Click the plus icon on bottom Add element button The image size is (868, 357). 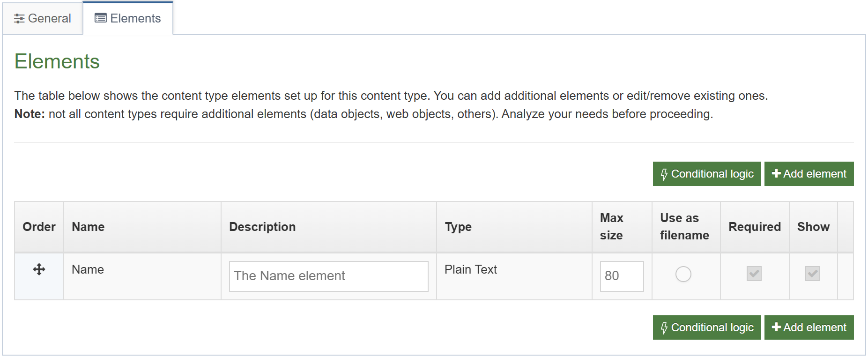pos(776,327)
